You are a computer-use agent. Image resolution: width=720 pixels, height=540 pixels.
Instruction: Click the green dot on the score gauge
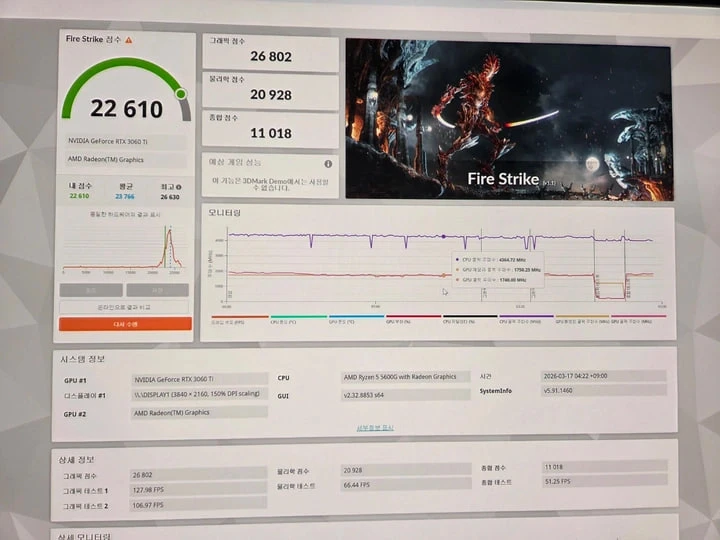(x=181, y=94)
